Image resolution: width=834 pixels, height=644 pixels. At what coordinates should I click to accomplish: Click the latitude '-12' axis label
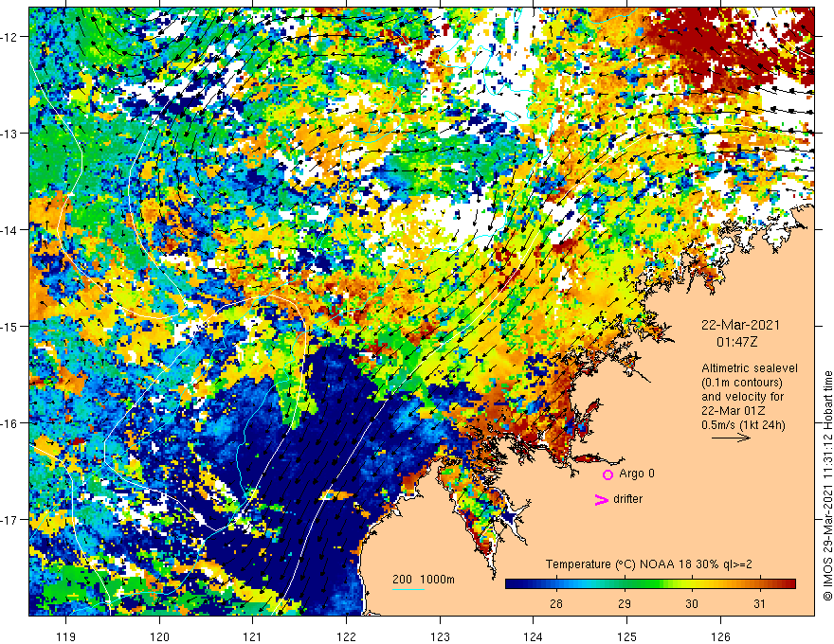coord(9,37)
